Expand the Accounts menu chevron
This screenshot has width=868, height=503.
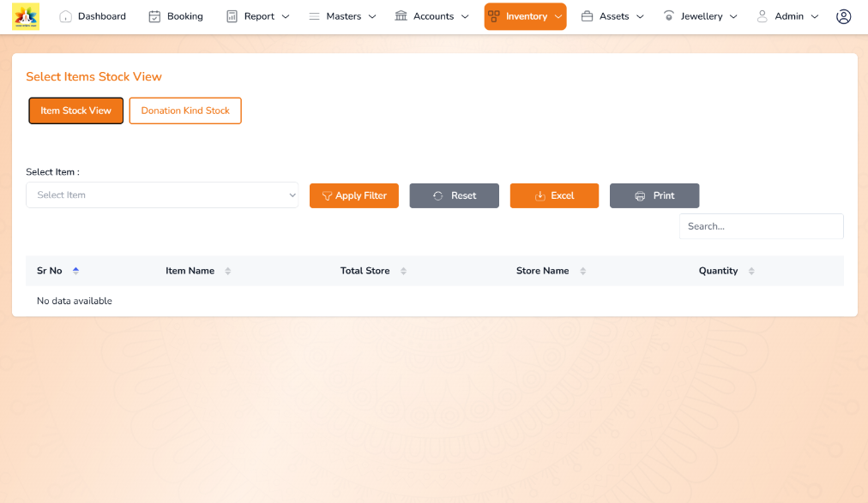click(x=465, y=16)
